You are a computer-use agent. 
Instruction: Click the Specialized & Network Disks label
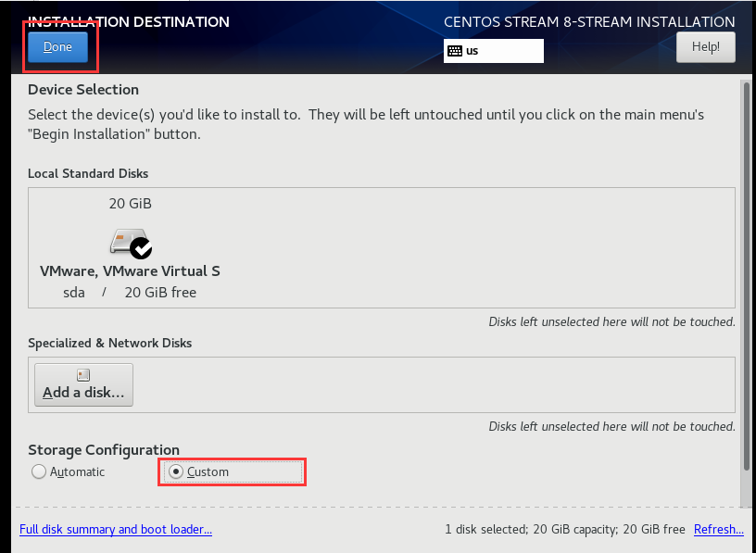(110, 343)
